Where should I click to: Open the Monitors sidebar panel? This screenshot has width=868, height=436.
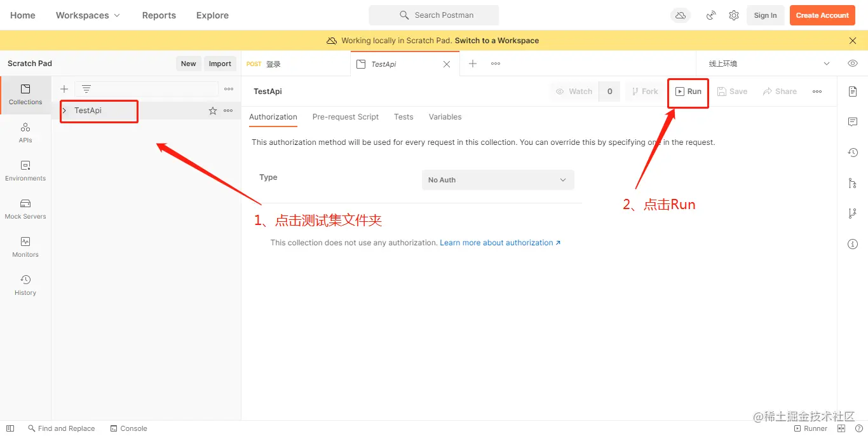coord(25,247)
